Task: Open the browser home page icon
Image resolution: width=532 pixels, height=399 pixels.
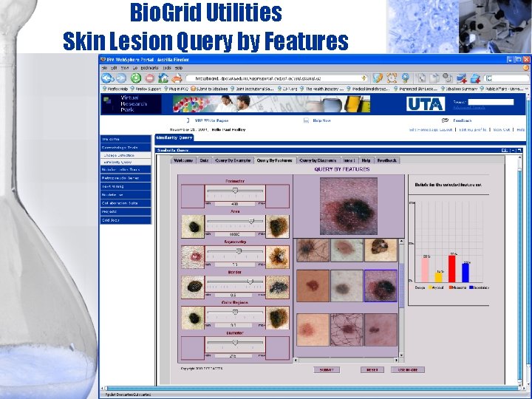Action: click(163, 78)
